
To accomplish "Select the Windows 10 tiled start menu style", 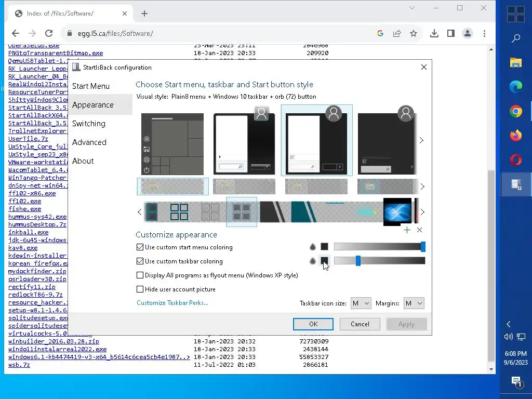I will [172, 144].
